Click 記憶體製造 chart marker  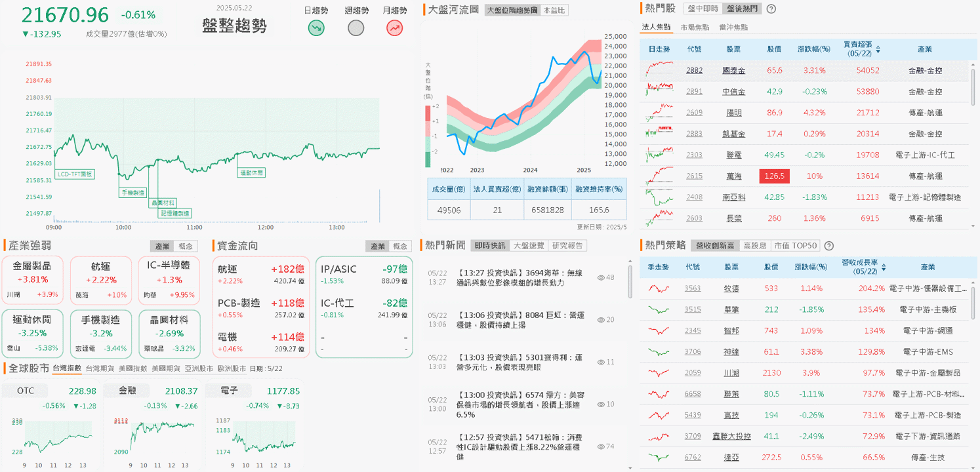tap(176, 213)
